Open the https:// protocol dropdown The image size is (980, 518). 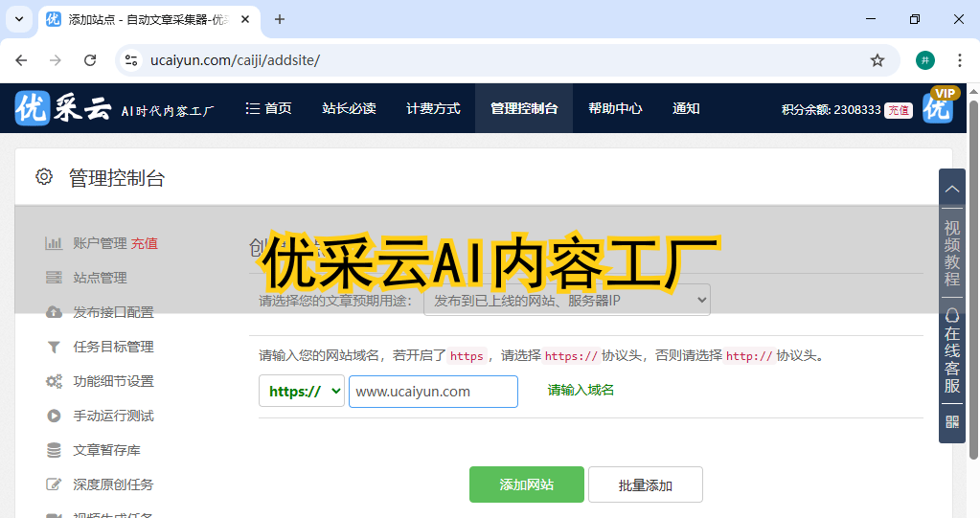(x=301, y=392)
